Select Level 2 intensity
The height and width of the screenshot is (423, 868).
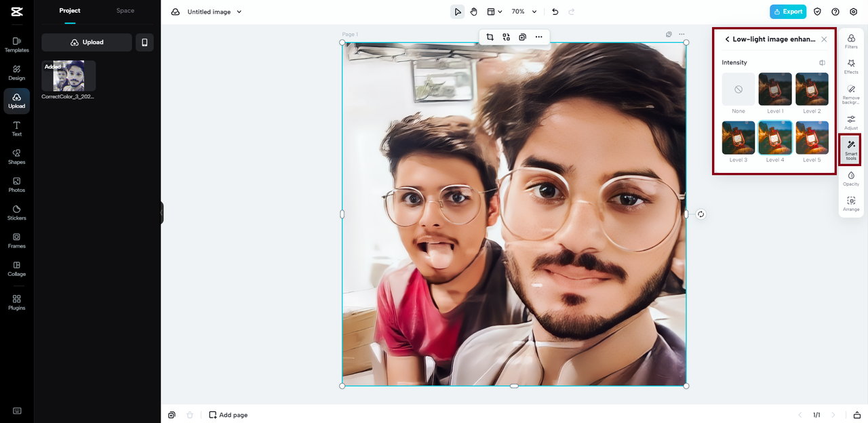tap(812, 89)
